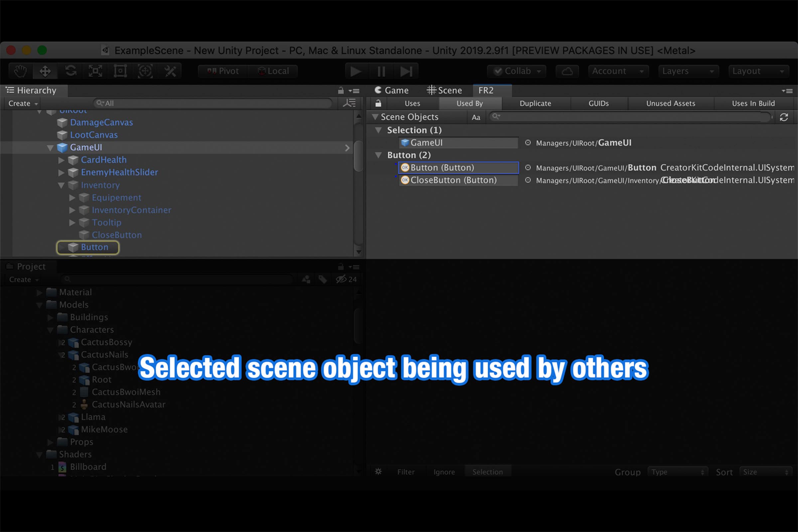This screenshot has height=532, width=798.
Task: Click the Hierarchy vertical scrollbar
Action: click(x=358, y=156)
